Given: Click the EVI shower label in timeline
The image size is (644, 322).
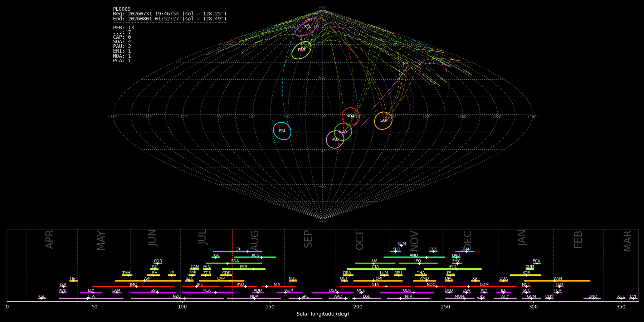Looking at the screenshot, I should [x=633, y=297].
